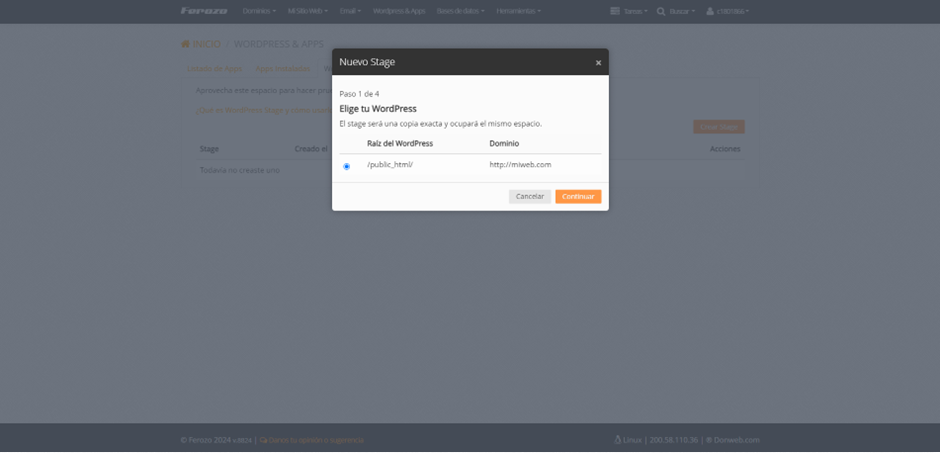The height and width of the screenshot is (453, 940).
Task: Click the Buscar magnifier icon
Action: 661,11
